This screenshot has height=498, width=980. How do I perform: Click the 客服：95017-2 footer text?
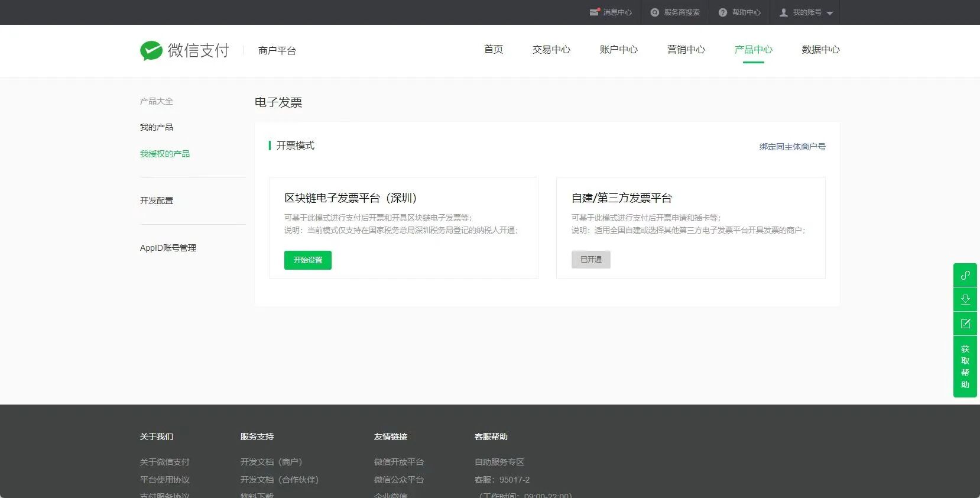tap(502, 480)
